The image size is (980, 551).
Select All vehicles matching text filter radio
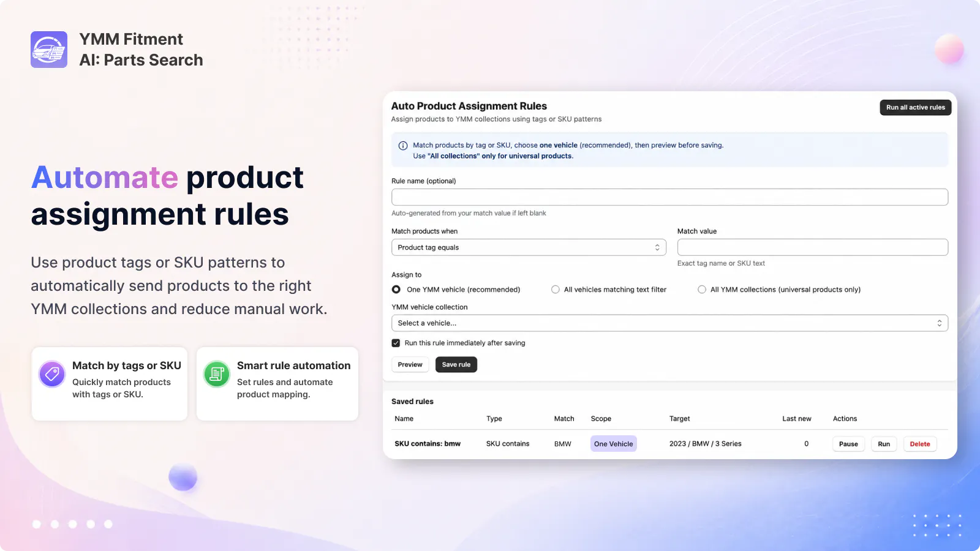tap(556, 290)
